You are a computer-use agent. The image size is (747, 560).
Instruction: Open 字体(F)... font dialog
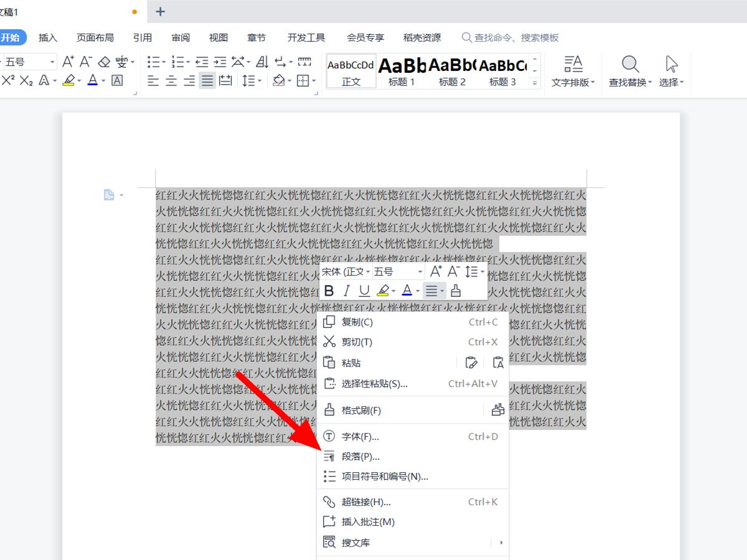pos(413,436)
